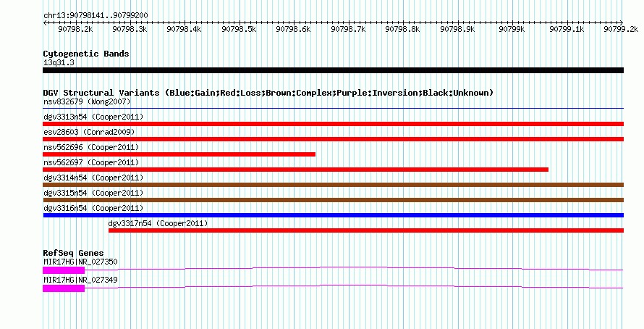Select the black 13q31.3 cytogenetic band bar
The height and width of the screenshot is (329, 644).
(x=333, y=70)
